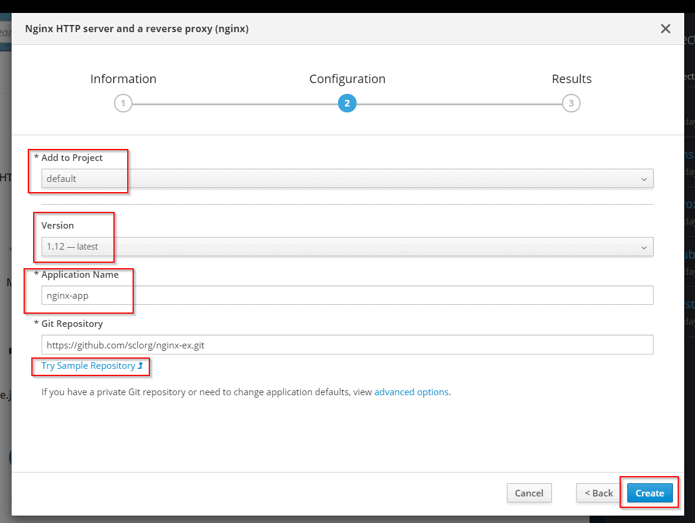Close the Nginx dialog with the X

[x=666, y=29]
